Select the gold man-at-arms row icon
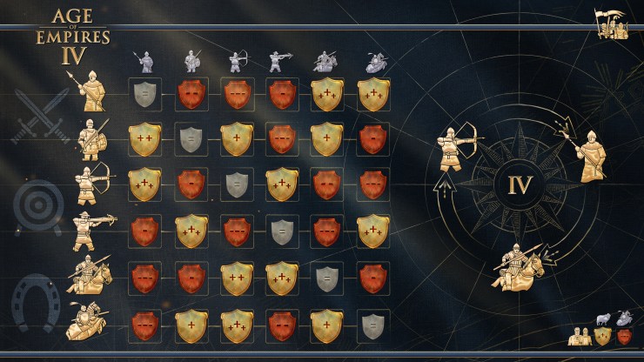Image resolution: width=644 pixels, height=362 pixels. click(93, 140)
